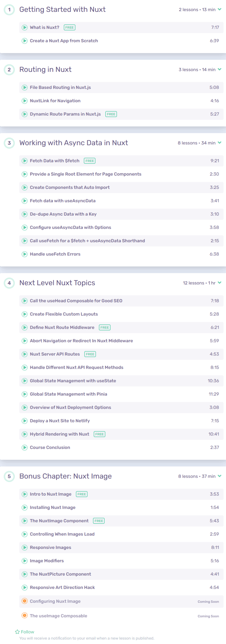Click play icon for Create Flexible Custom Layouts
Image resolution: width=226 pixels, height=644 pixels.
24,314
